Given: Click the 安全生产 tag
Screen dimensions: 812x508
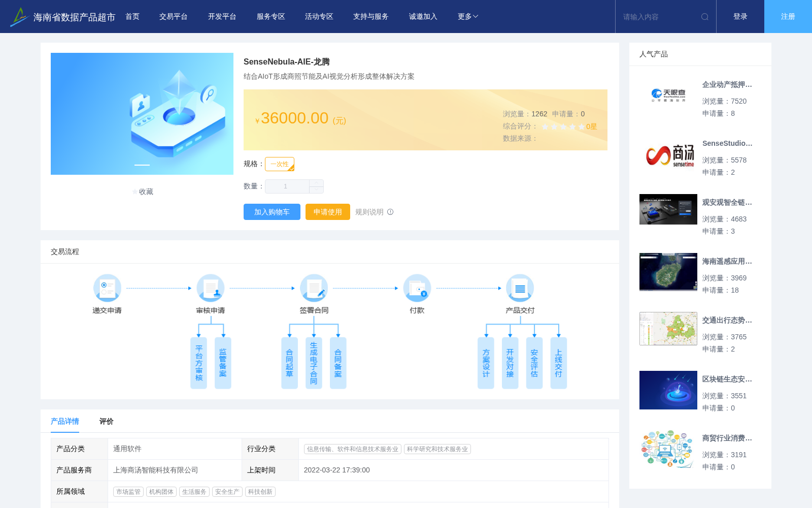Looking at the screenshot, I should (227, 492).
